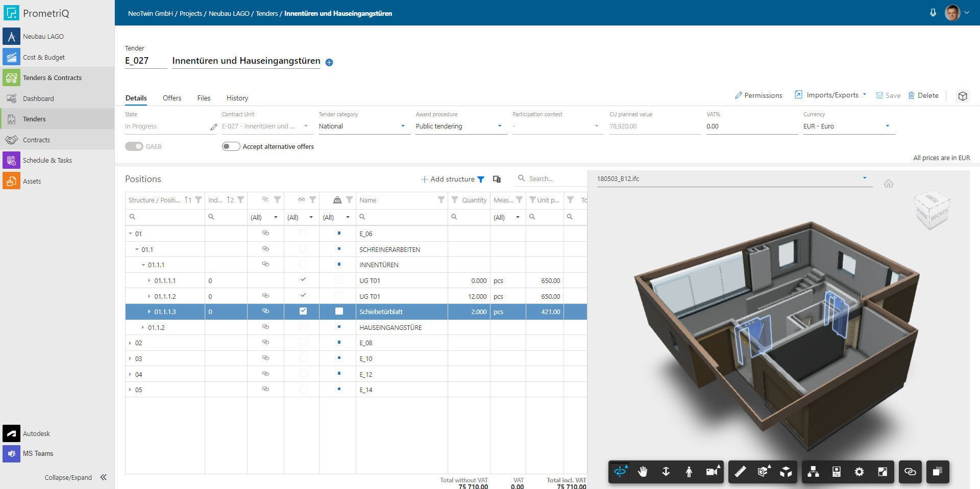Uncheck the checked box in Schiebetürblatt row
The height and width of the screenshot is (489, 980).
[303, 311]
